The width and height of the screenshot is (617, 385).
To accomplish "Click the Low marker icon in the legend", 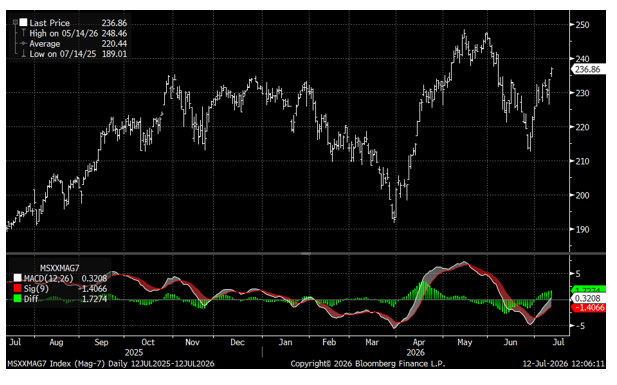I will [x=24, y=54].
